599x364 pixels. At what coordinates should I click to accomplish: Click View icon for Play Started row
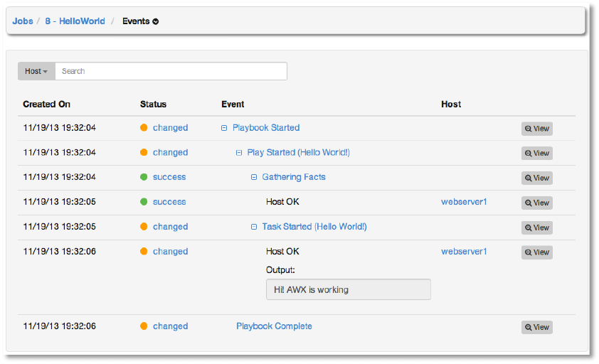click(536, 154)
